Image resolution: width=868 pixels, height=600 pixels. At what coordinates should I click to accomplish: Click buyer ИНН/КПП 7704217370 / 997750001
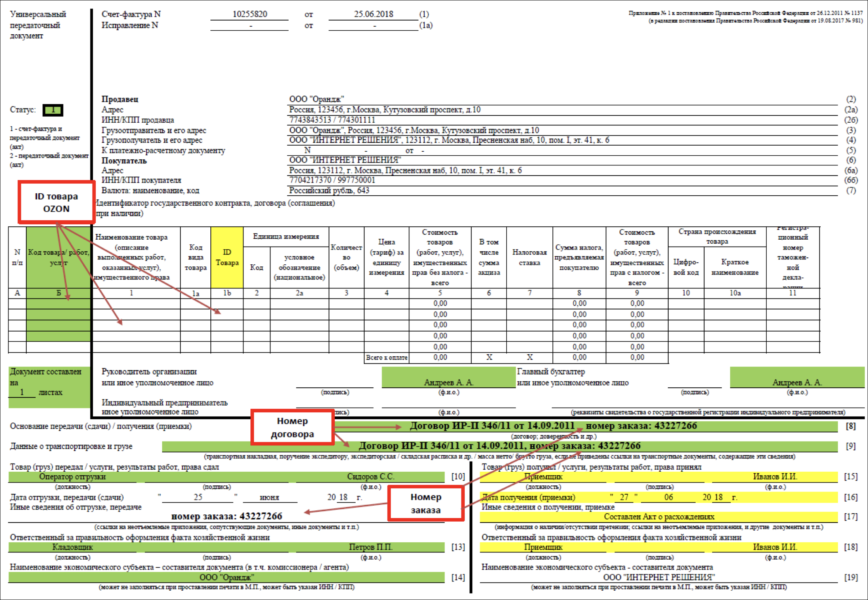[332, 180]
